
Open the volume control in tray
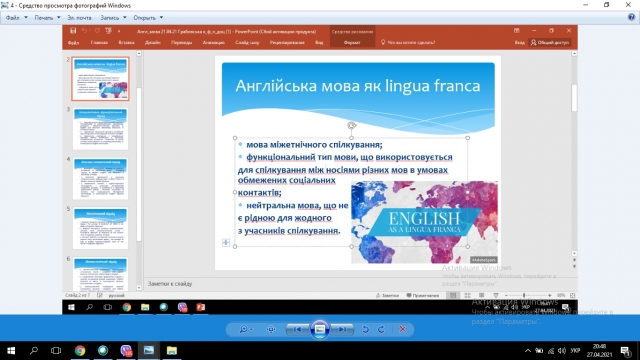click(562, 351)
